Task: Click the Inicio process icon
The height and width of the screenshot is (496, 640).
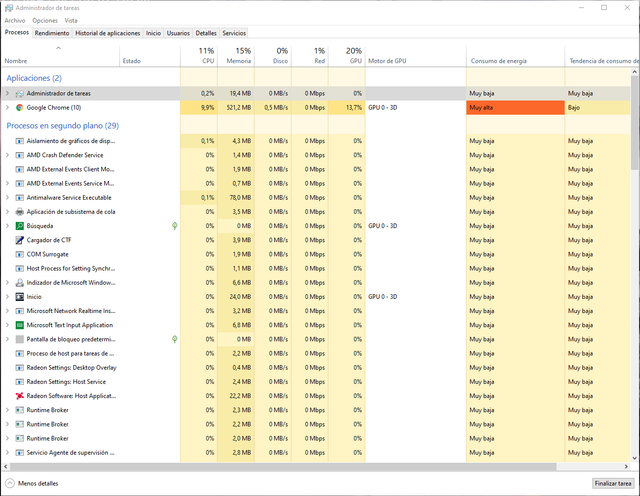Action: [x=19, y=297]
